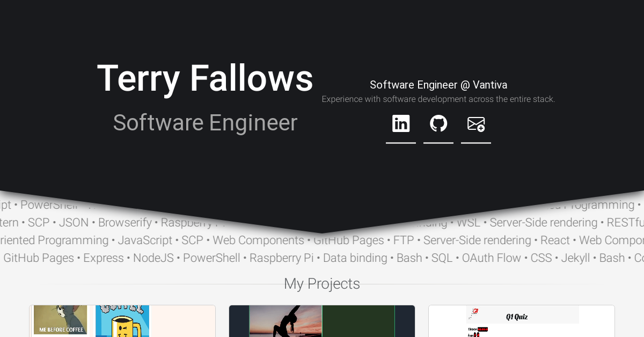Click the Server-Side rendering skill keyword

477,240
